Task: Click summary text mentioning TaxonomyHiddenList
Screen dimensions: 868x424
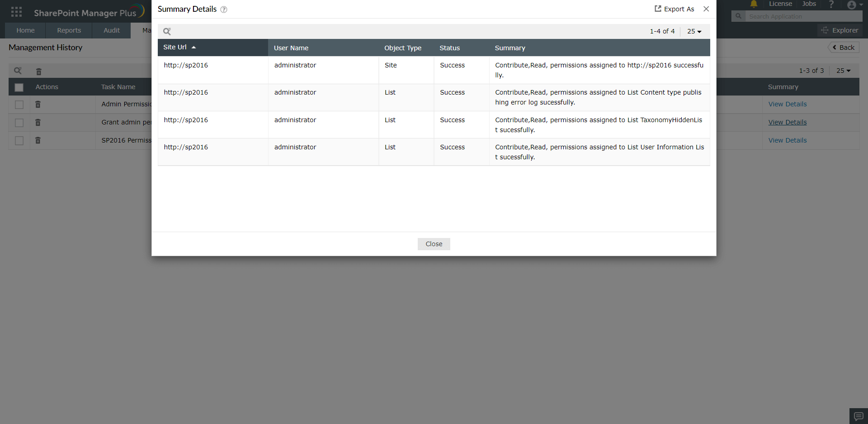Action: click(x=599, y=125)
